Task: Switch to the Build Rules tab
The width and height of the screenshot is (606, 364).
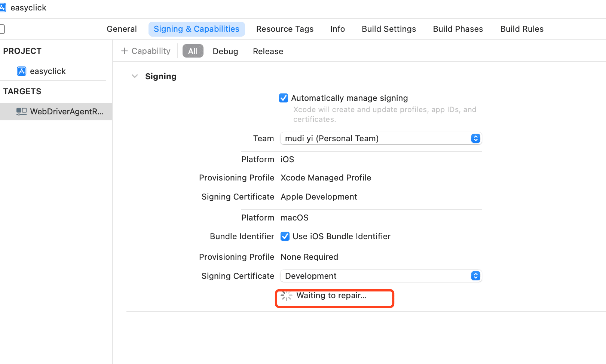Action: coord(522,29)
